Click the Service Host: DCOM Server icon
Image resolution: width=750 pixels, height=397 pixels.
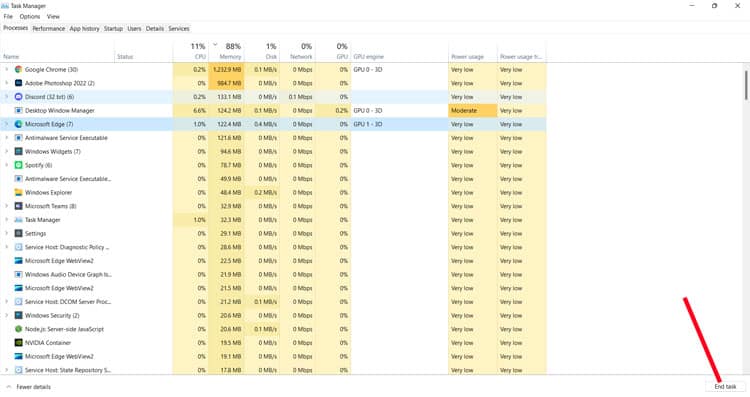(18, 302)
